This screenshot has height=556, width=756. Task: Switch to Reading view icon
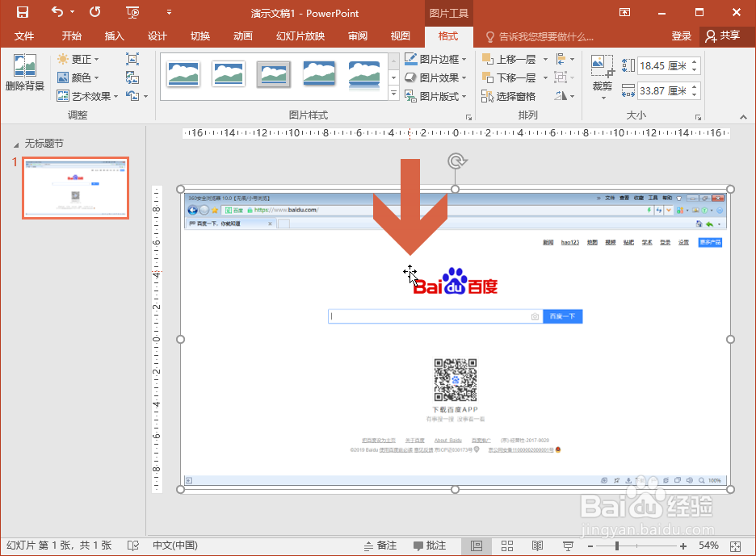pyautogui.click(x=538, y=546)
